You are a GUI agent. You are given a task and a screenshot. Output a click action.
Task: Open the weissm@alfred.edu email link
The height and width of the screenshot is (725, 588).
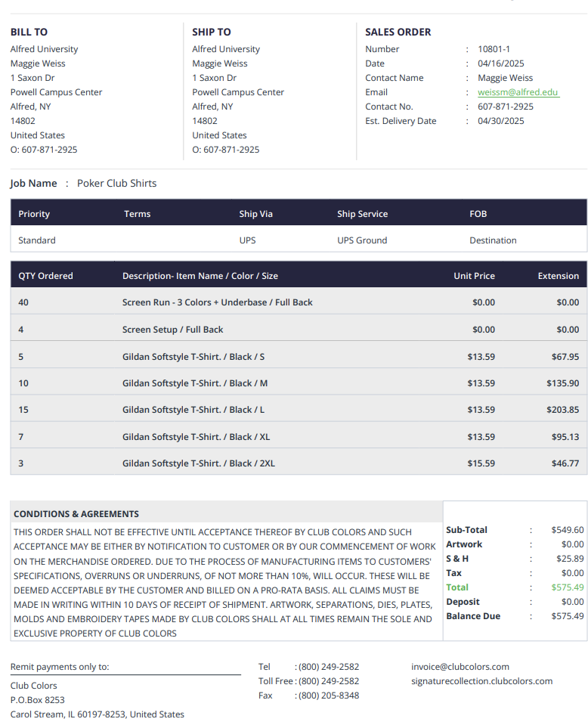pyautogui.click(x=518, y=92)
